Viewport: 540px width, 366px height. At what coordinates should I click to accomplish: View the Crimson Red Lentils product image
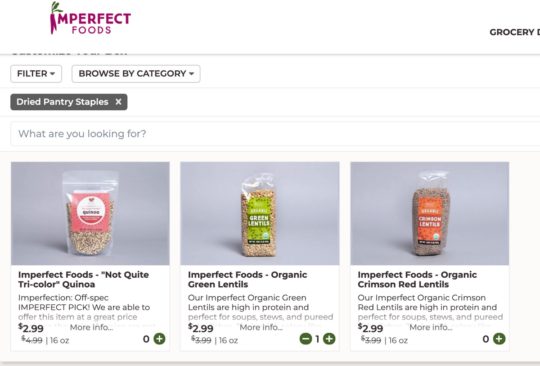[x=430, y=213]
